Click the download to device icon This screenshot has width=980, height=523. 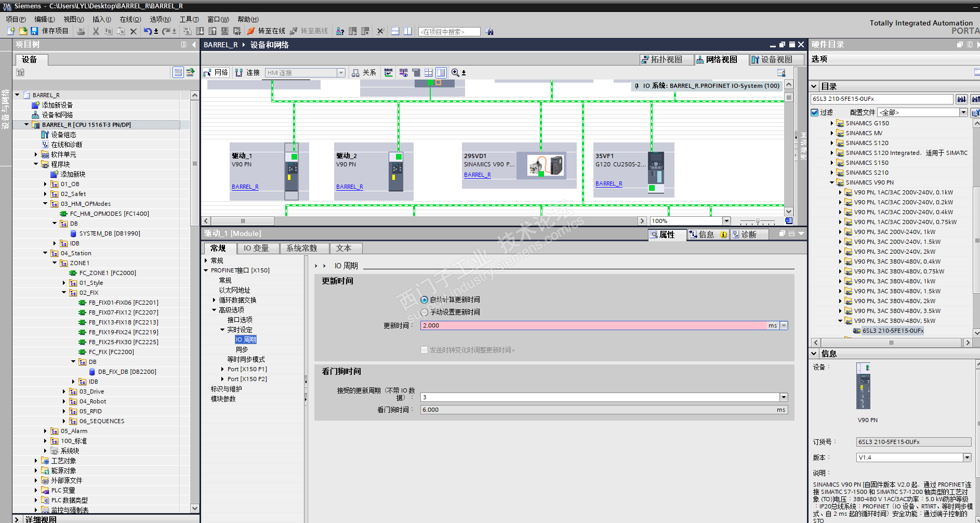click(200, 31)
